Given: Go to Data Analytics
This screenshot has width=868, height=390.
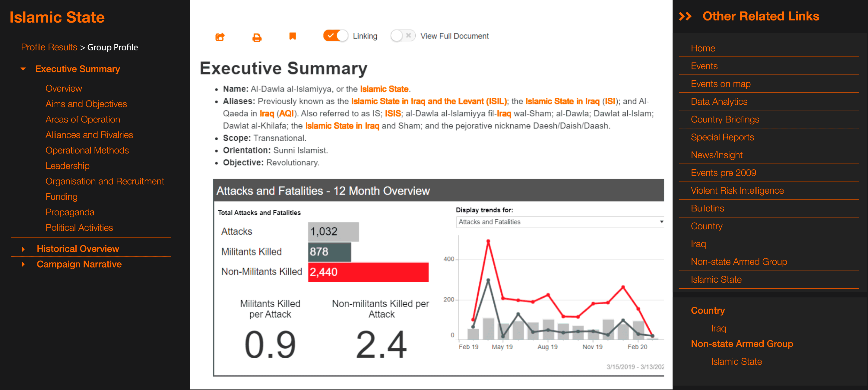Looking at the screenshot, I should click(719, 102).
